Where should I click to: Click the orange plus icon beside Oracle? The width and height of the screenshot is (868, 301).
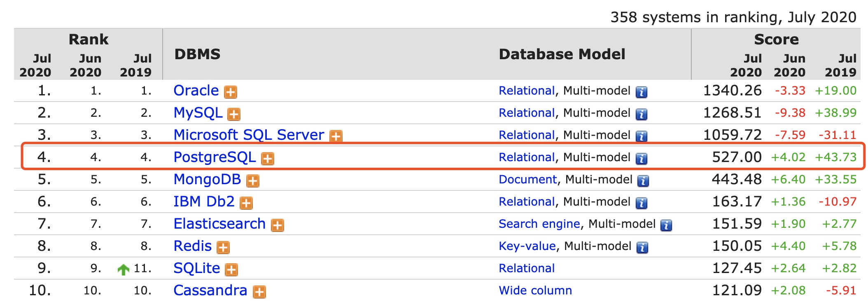coord(230,92)
